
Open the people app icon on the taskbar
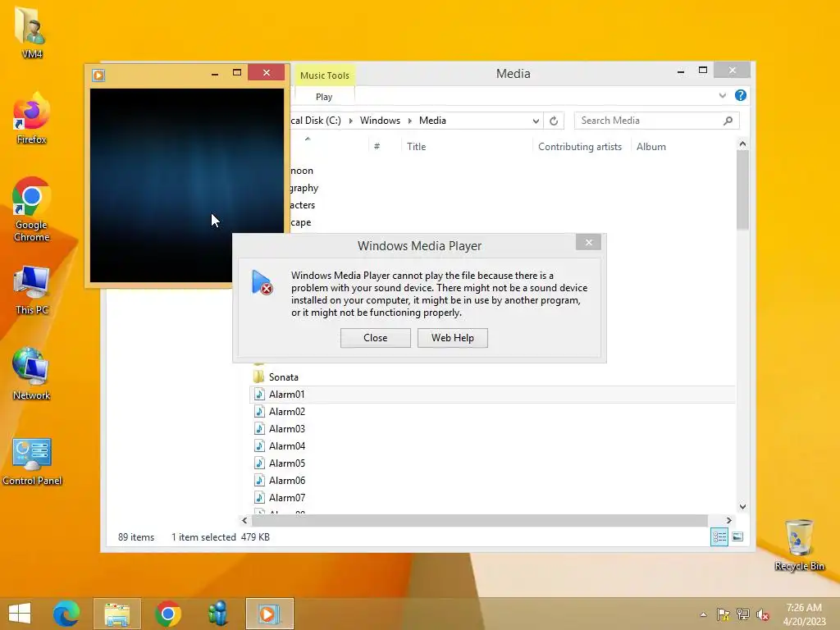click(x=218, y=614)
